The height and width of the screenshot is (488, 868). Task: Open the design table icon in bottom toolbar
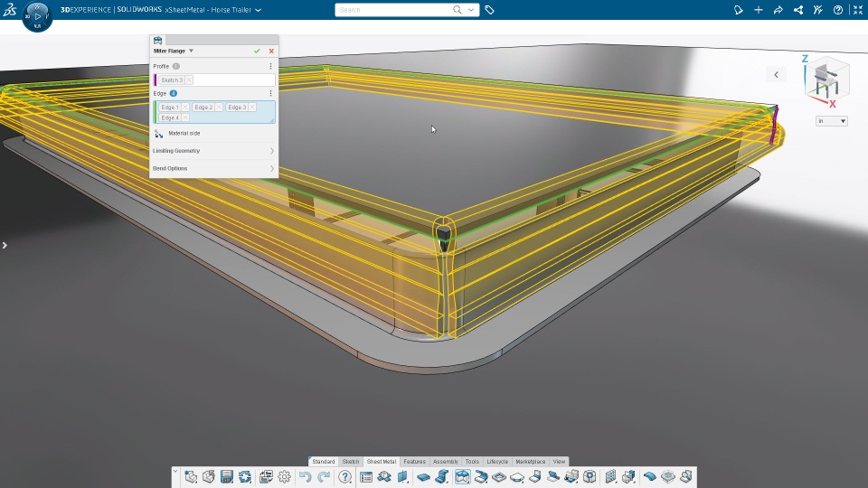(366, 476)
